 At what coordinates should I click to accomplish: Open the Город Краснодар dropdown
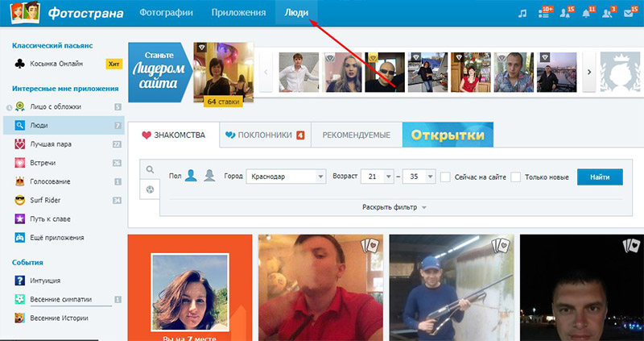pyautogui.click(x=286, y=177)
